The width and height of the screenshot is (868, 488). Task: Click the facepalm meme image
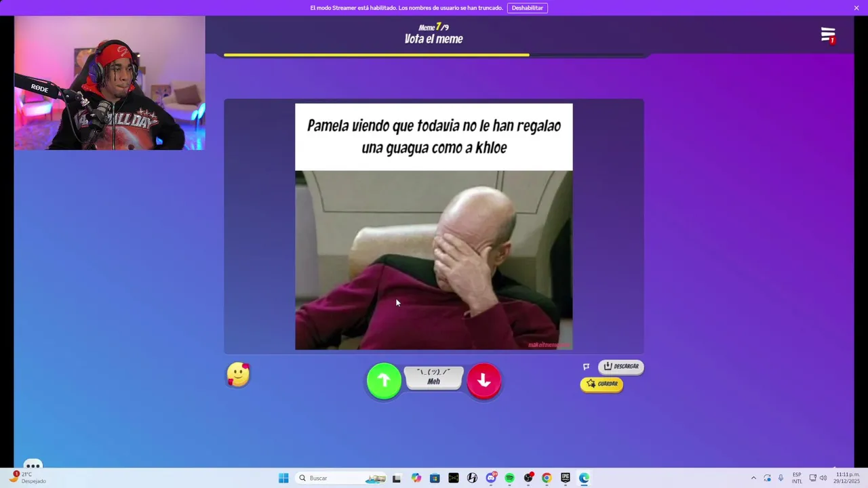coord(434,260)
